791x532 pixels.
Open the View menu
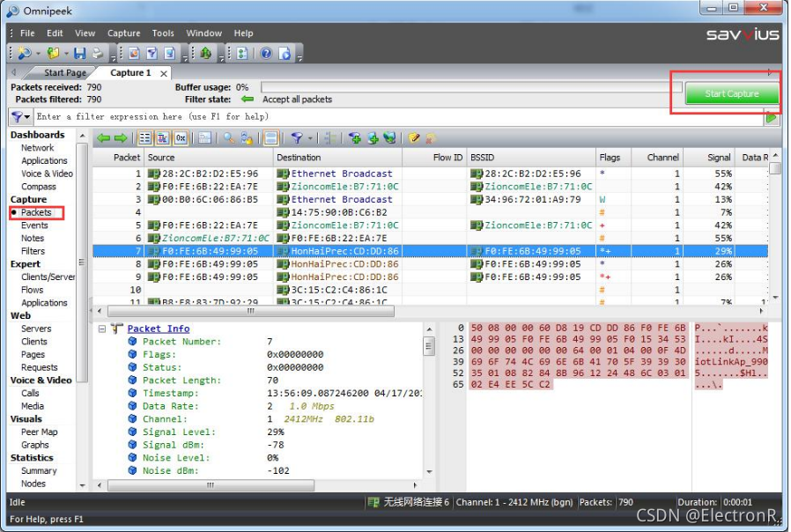(x=85, y=33)
